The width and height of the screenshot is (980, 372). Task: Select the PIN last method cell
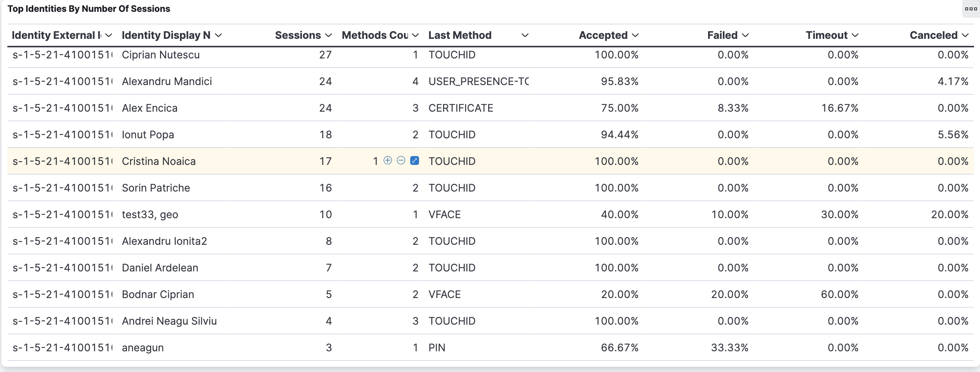click(437, 348)
